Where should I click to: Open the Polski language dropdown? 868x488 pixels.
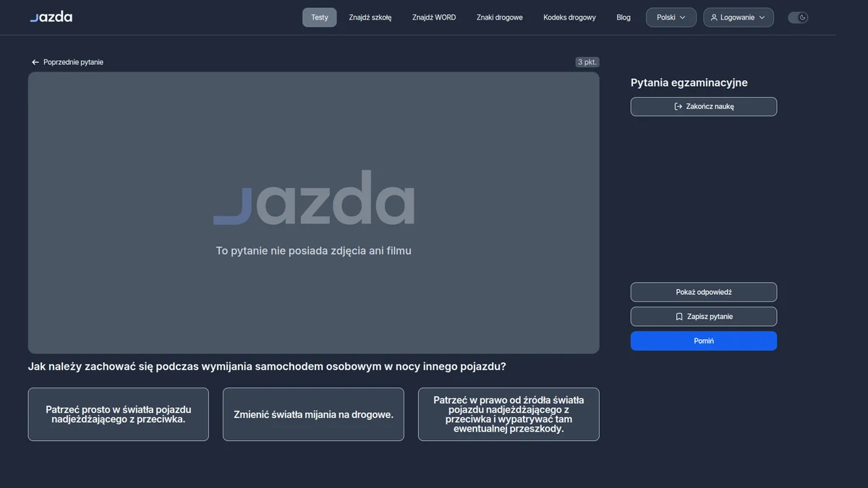671,17
